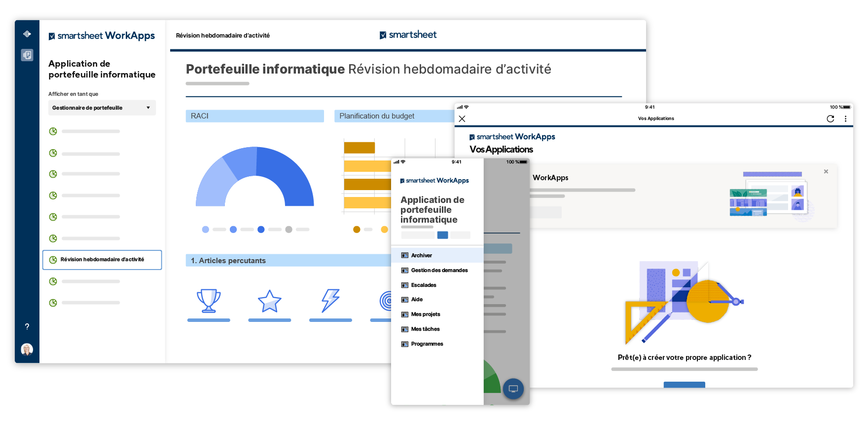The image size is (868, 433).
Task: Open the three-dot menu in tablet header
Action: point(845,119)
